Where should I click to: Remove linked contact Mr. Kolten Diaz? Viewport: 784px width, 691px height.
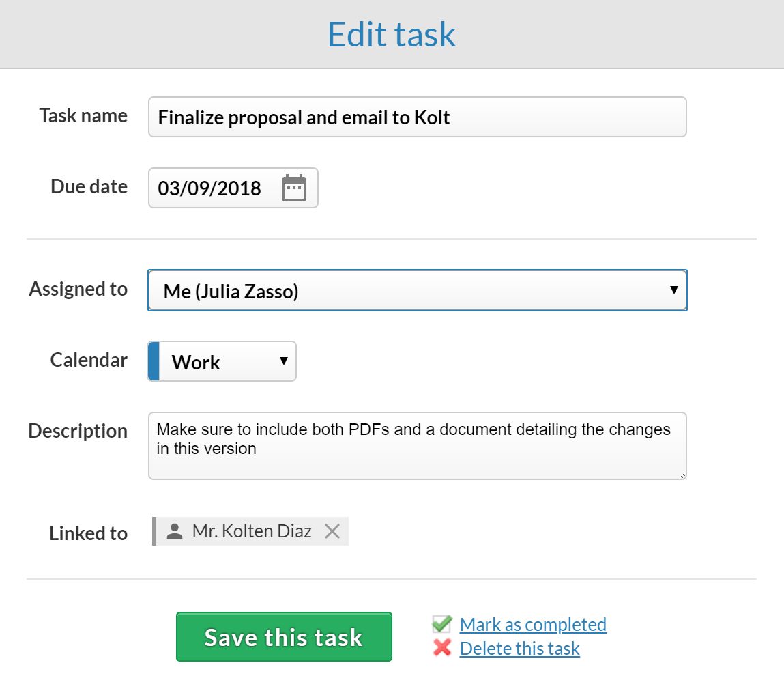point(332,531)
